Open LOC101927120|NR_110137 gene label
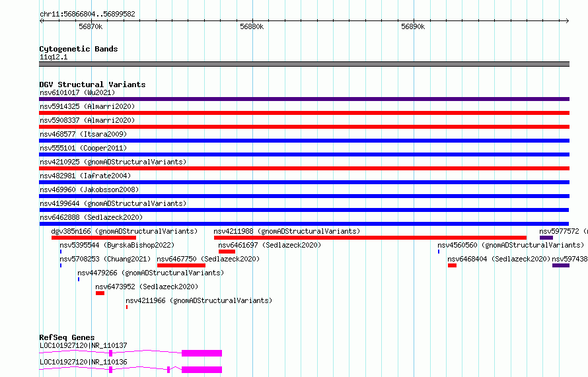Image resolution: width=588 pixels, height=377 pixels. pyautogui.click(x=83, y=345)
